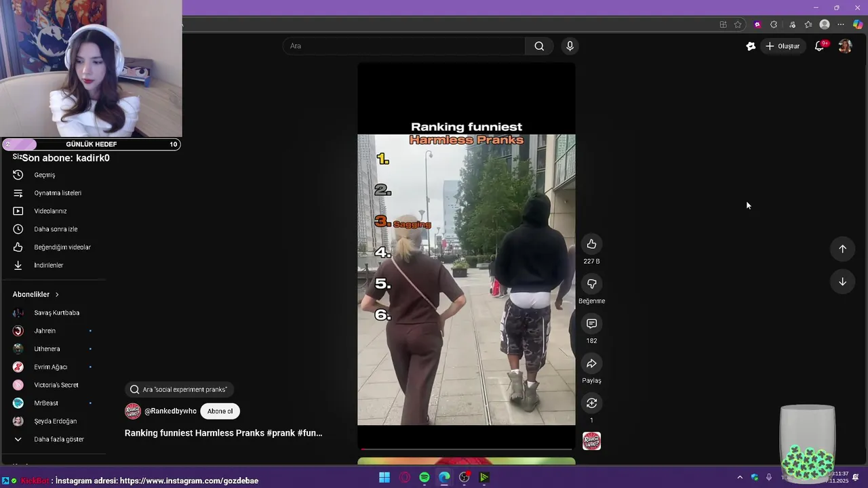This screenshot has height=488, width=868.
Task: Click the purple extension icon in browser toolbar
Action: [x=757, y=24]
